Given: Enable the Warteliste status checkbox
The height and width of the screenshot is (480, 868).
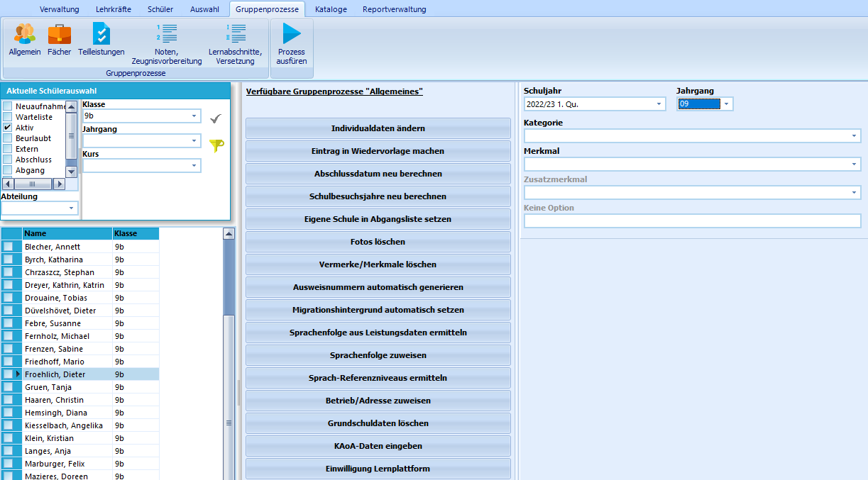Looking at the screenshot, I should (x=8, y=117).
